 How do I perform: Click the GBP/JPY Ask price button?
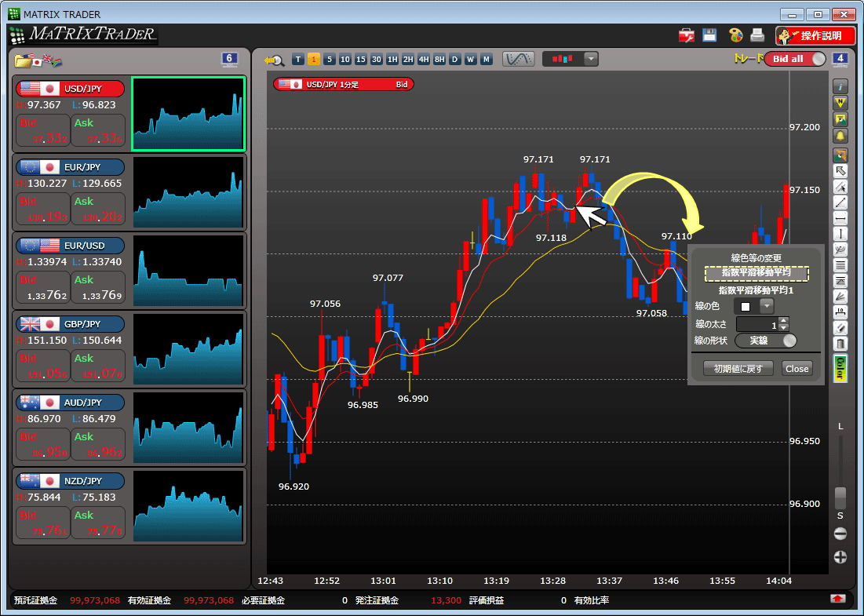point(98,366)
